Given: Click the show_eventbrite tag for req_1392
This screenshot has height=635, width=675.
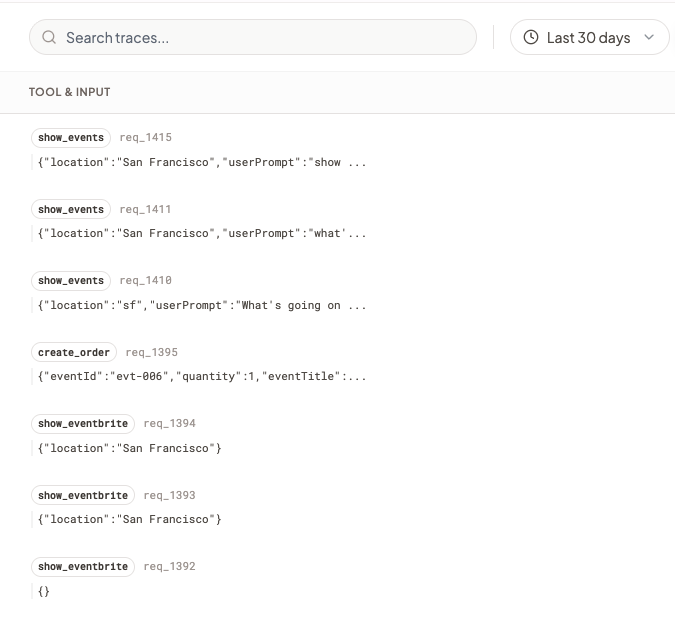Looking at the screenshot, I should pyautogui.click(x=83, y=567).
